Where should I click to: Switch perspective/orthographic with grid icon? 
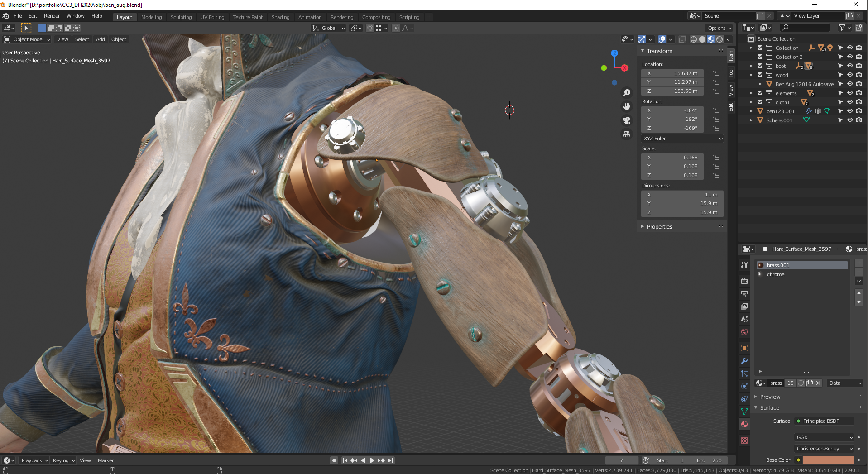click(x=627, y=134)
